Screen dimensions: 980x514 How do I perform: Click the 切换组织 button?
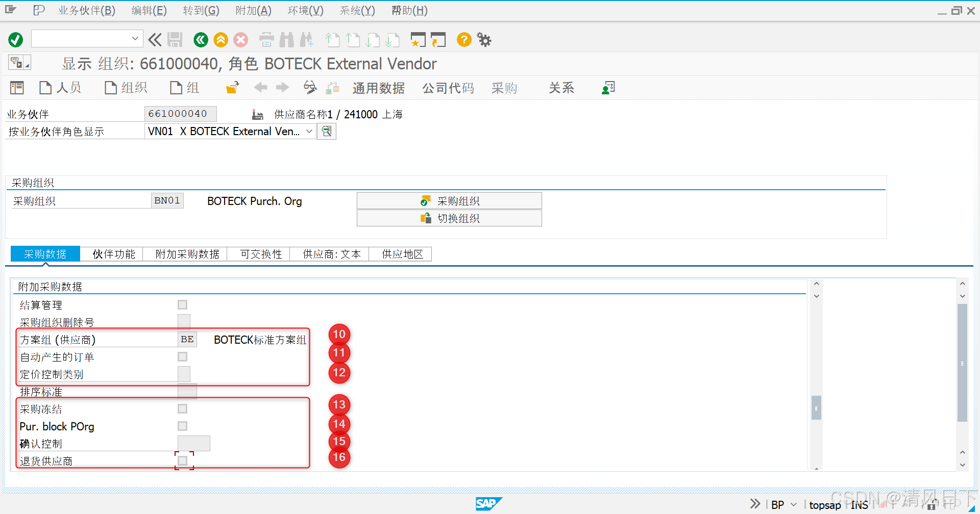click(449, 218)
